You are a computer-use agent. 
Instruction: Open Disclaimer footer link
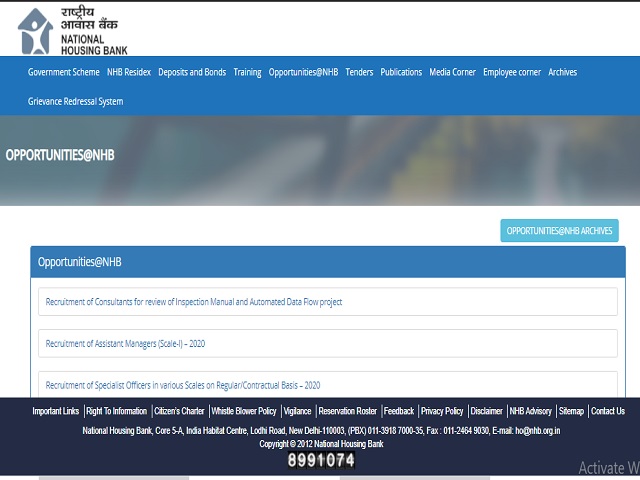487,411
